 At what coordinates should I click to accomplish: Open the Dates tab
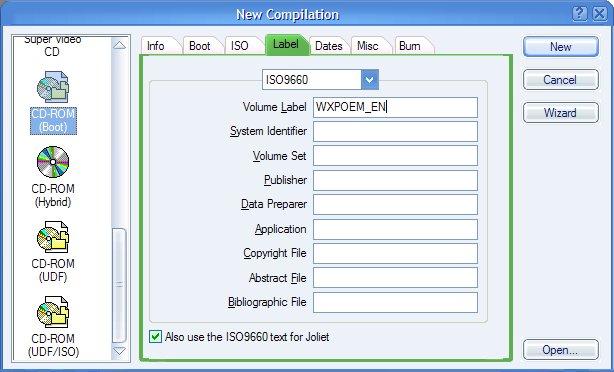tap(329, 46)
